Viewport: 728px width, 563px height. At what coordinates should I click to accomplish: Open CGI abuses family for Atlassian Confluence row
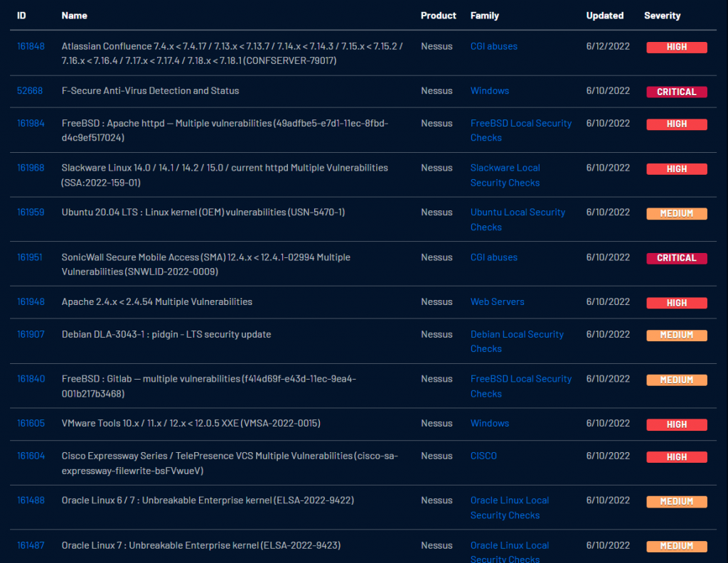493,46
